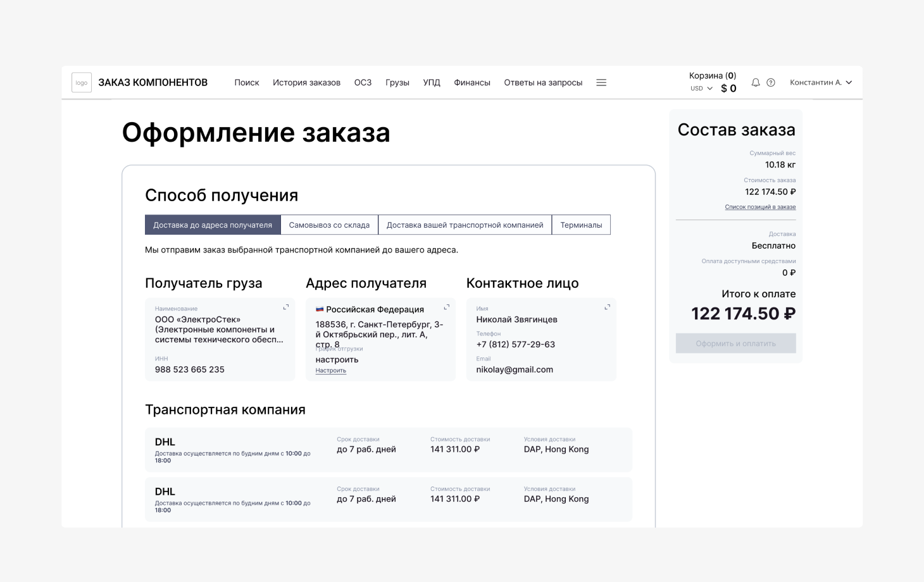Screen dimensions: 924x582
Task: Click Состав заказа panel heading
Action: (x=737, y=130)
